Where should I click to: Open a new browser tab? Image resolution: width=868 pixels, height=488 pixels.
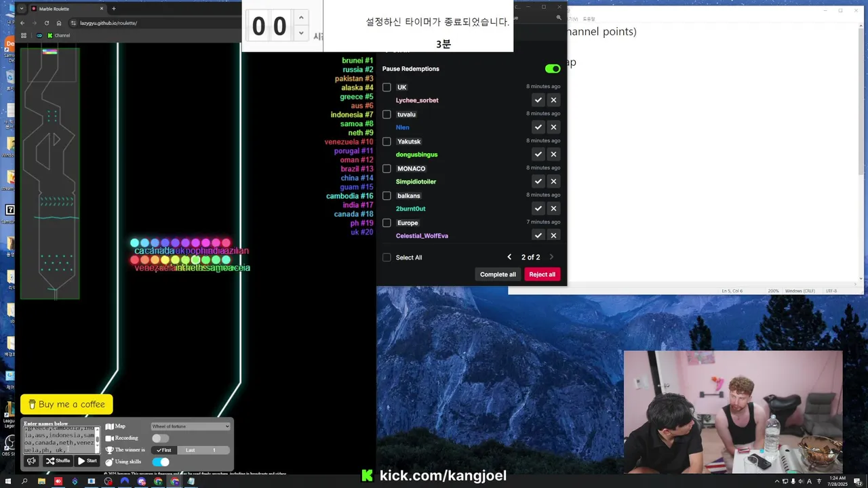113,9
